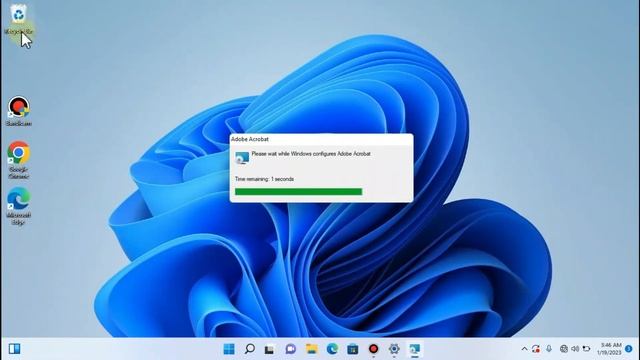Click "Please wait while Windows configures Adobe Acrobat"
Image resolution: width=640 pixels, height=360 pixels.
pos(311,154)
